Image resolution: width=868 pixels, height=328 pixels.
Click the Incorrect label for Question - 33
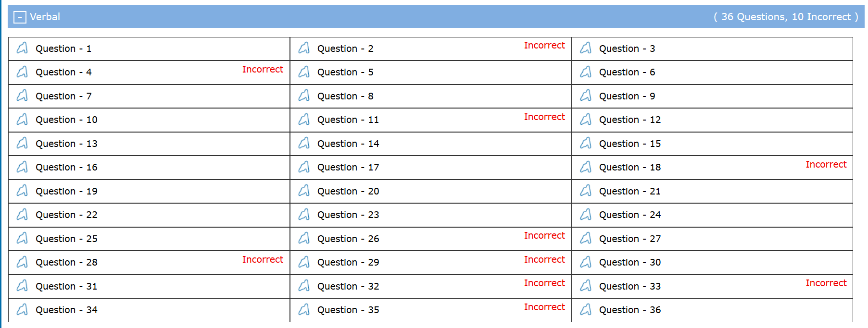[x=826, y=283]
